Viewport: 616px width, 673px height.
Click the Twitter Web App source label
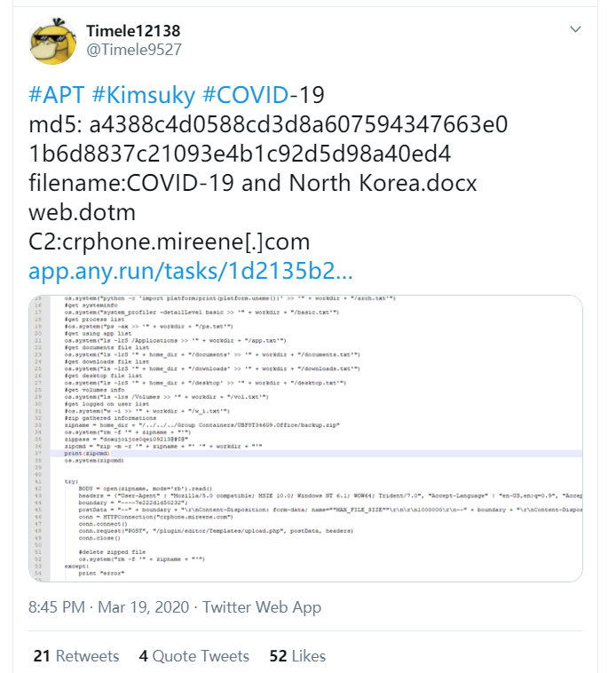[x=262, y=608]
